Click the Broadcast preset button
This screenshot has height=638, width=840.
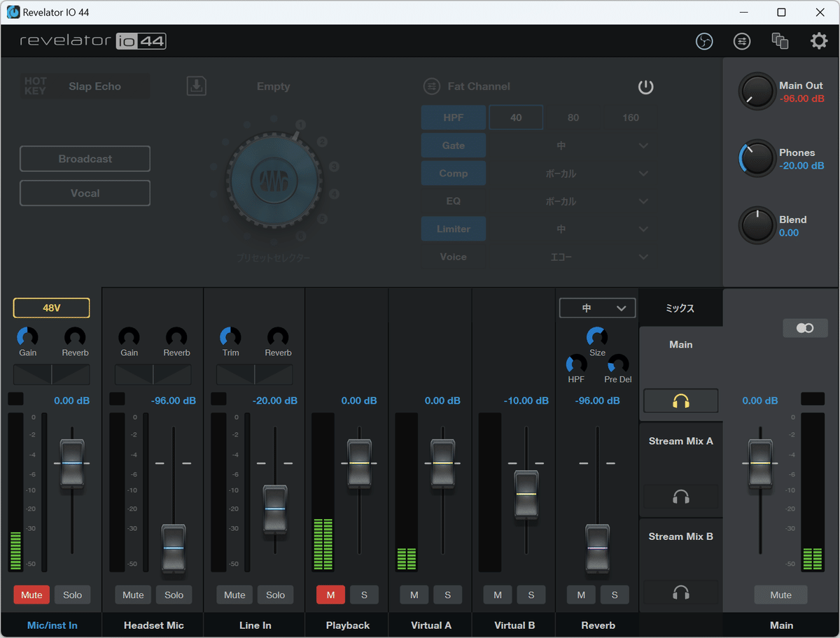tap(85, 159)
